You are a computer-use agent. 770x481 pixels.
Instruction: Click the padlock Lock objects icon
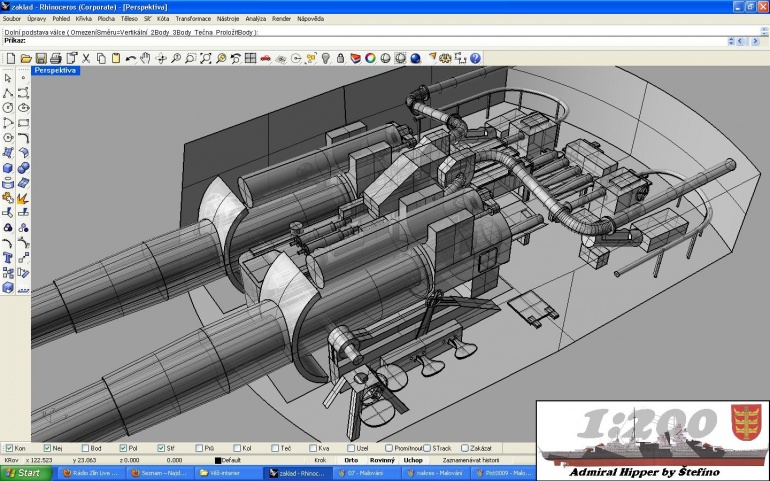tap(340, 58)
